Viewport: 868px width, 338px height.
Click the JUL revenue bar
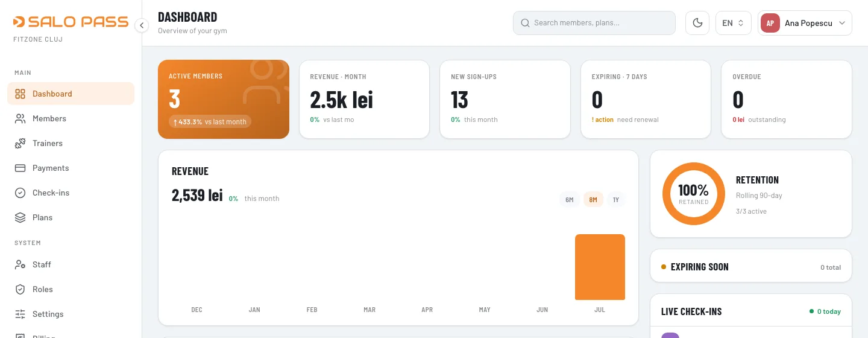(600, 267)
